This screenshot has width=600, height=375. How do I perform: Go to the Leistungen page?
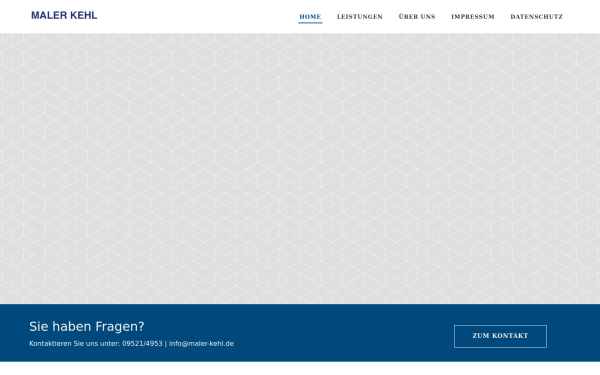pyautogui.click(x=360, y=16)
